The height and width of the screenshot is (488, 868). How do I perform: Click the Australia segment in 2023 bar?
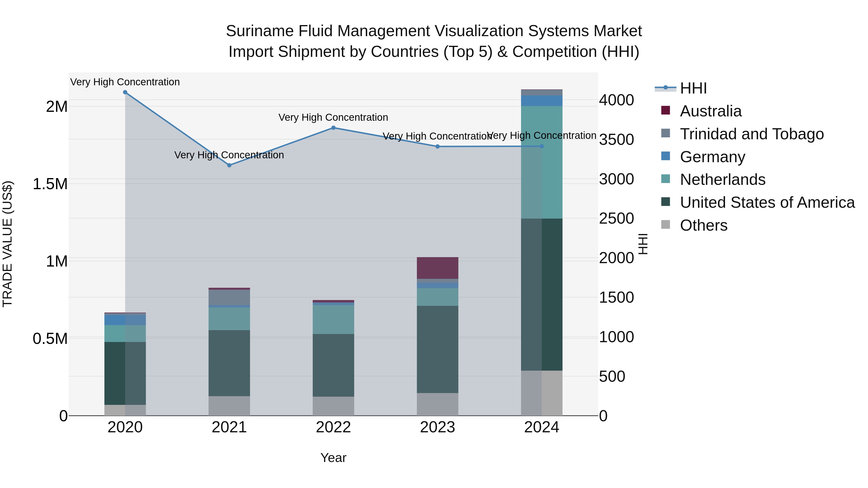pyautogui.click(x=437, y=268)
